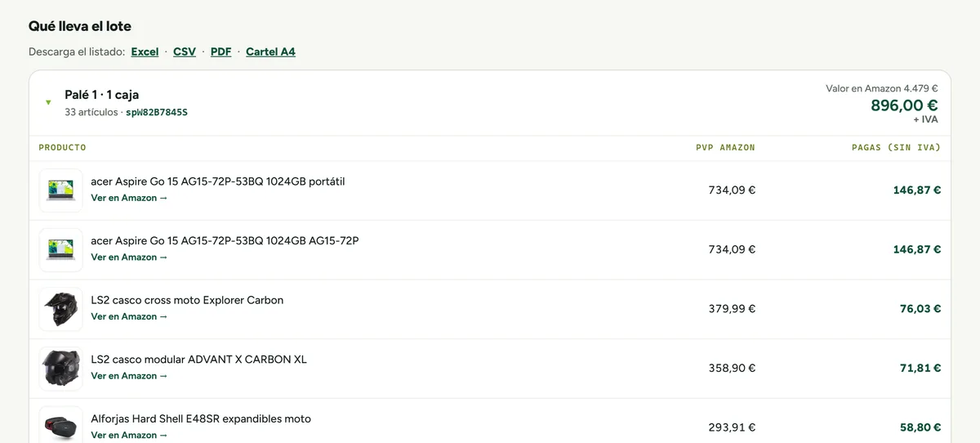Click the 379,99 € Amazon price

point(732,309)
